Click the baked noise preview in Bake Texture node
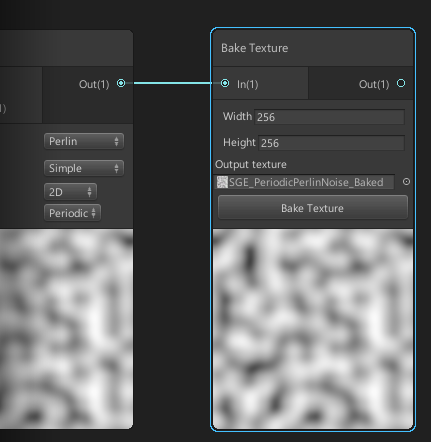431x442 pixels. tap(313, 329)
